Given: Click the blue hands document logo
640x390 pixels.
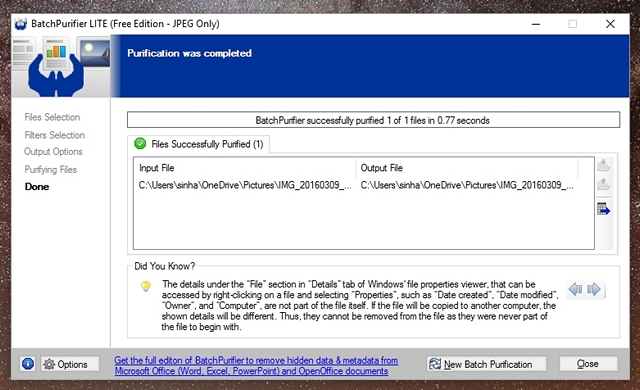Looking at the screenshot, I should click(56, 67).
